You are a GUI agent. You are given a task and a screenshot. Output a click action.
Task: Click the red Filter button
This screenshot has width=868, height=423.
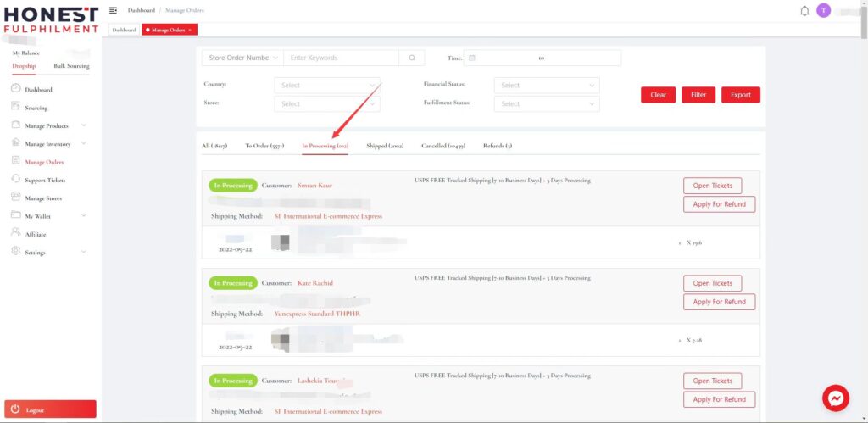698,95
